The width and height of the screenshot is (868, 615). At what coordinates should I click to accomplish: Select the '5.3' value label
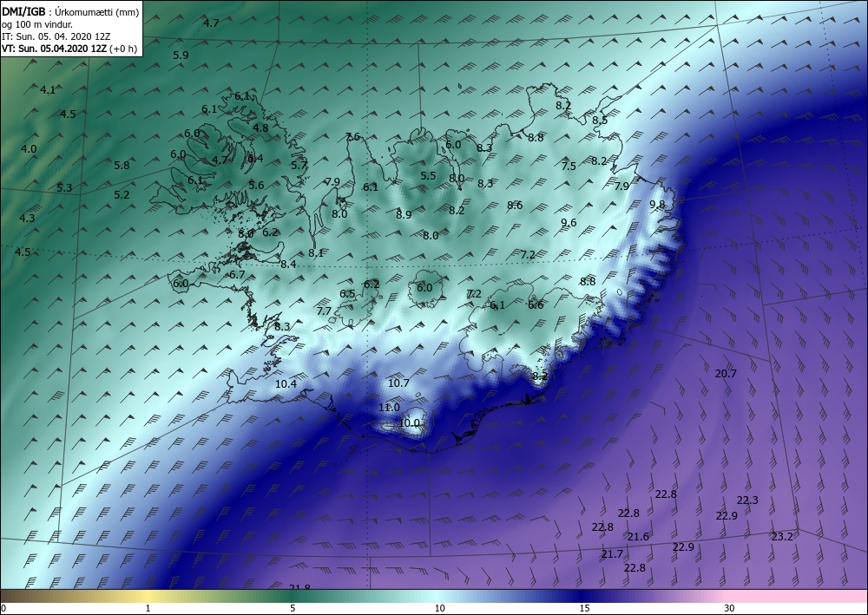click(64, 188)
